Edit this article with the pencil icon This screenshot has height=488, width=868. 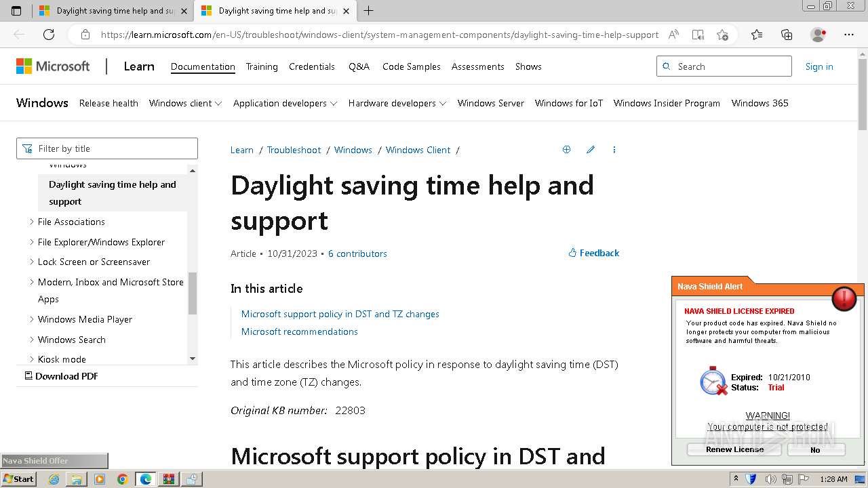(591, 150)
